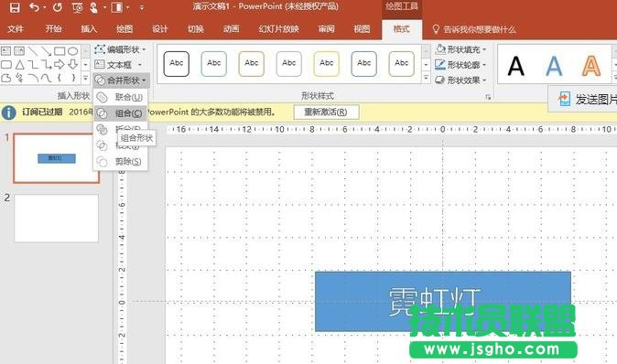The height and width of the screenshot is (364, 617).
Task: Choose 组合(C) from merge shapes menu
Action: point(121,113)
